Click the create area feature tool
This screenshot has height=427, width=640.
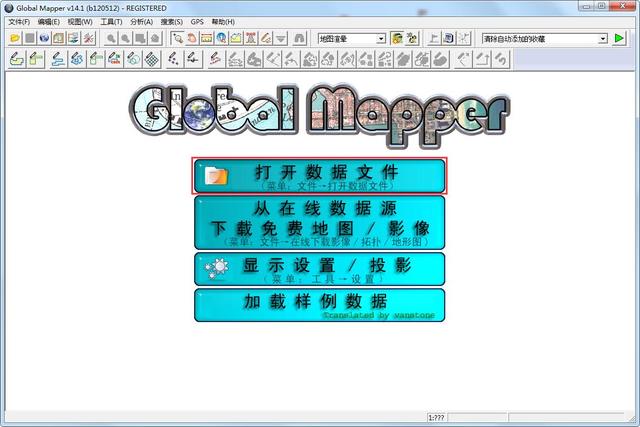[17, 59]
